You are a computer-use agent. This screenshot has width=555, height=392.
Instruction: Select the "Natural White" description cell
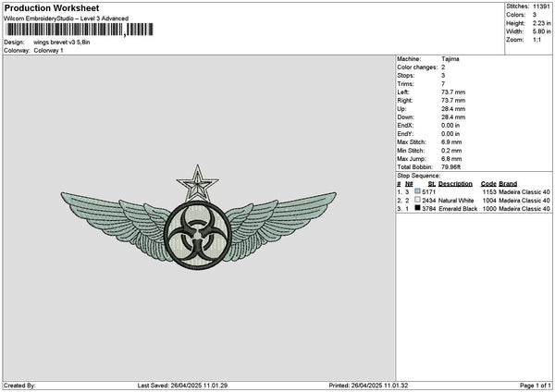pos(456,201)
